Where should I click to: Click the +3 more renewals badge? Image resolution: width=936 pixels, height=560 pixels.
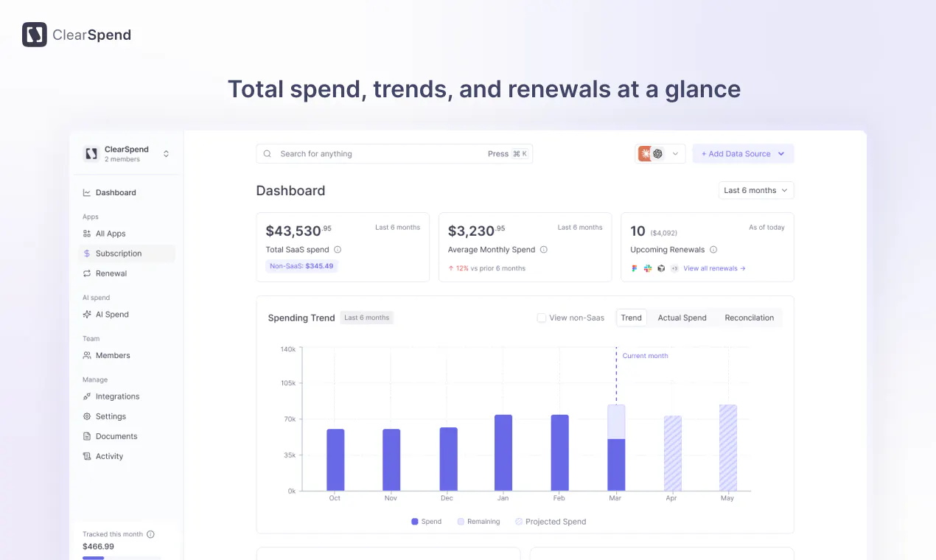click(674, 268)
